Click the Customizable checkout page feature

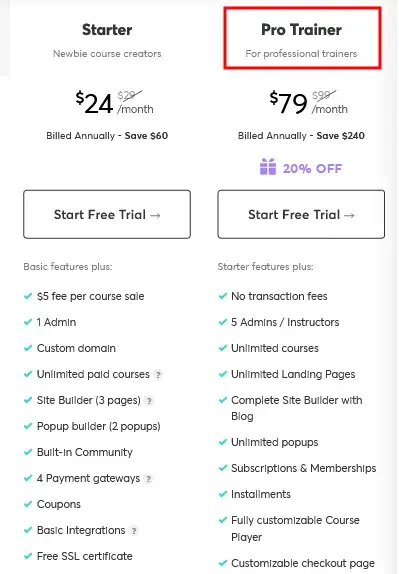303,563
